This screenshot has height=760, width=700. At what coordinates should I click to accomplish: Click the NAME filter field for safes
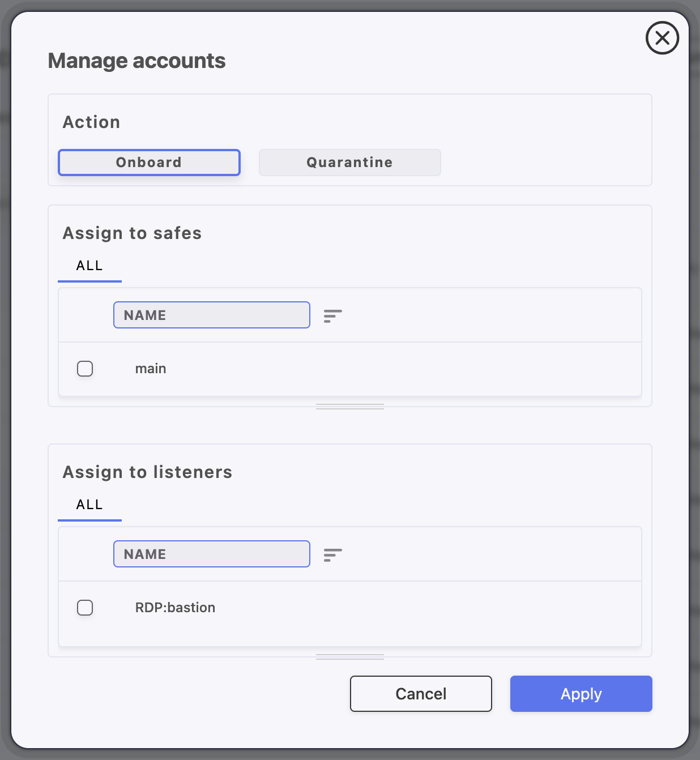coord(211,315)
